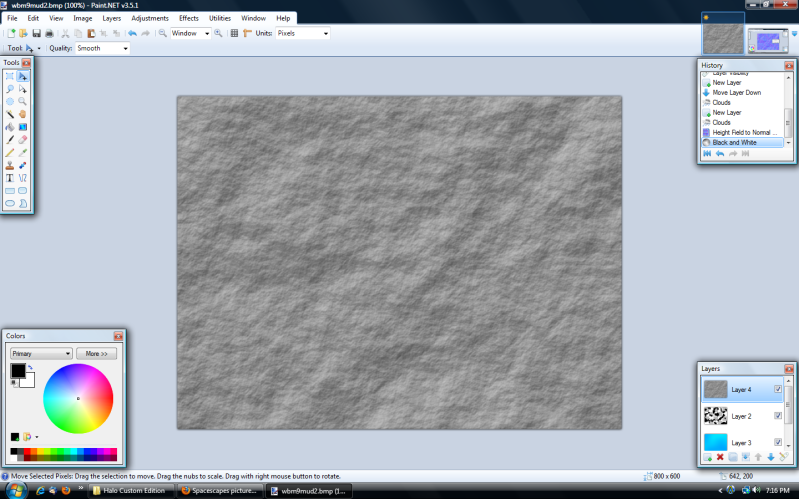
Task: Select the Color Picker eyedropper tool
Action: [x=22, y=152]
